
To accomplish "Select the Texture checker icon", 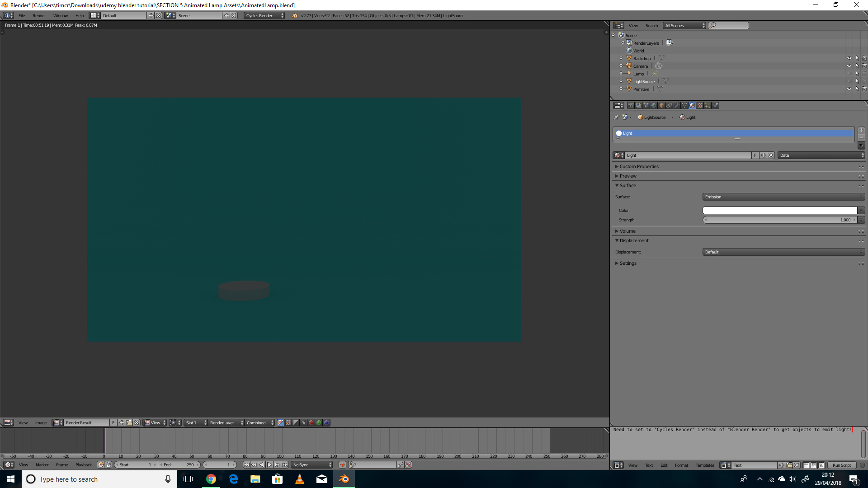I will 700,105.
